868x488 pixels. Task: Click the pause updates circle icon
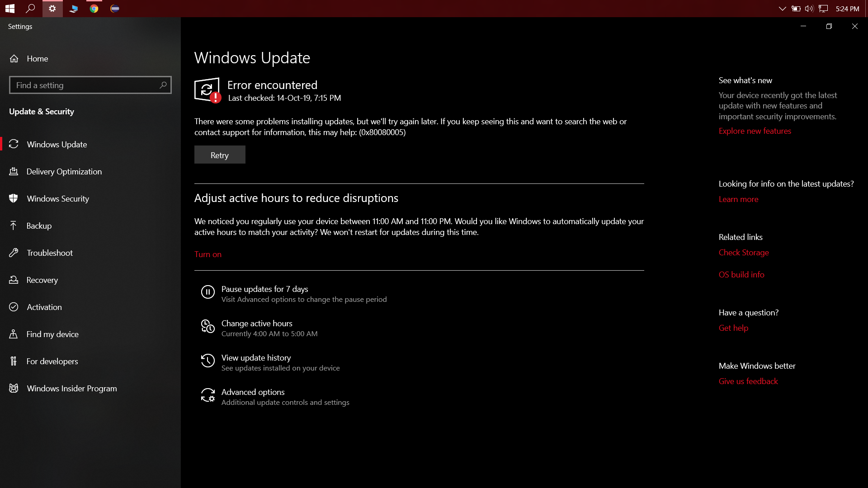pyautogui.click(x=208, y=292)
